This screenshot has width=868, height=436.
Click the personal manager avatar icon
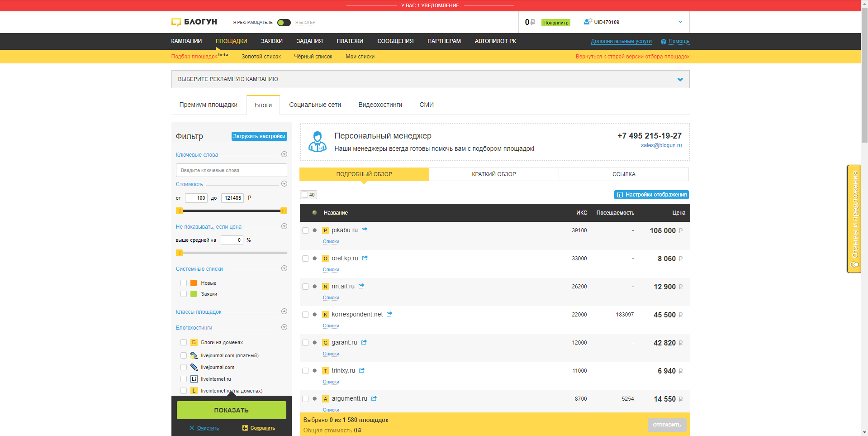pyautogui.click(x=318, y=142)
